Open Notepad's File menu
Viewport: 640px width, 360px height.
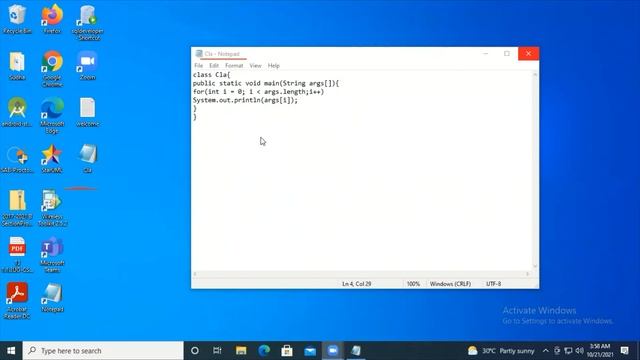[x=198, y=66]
